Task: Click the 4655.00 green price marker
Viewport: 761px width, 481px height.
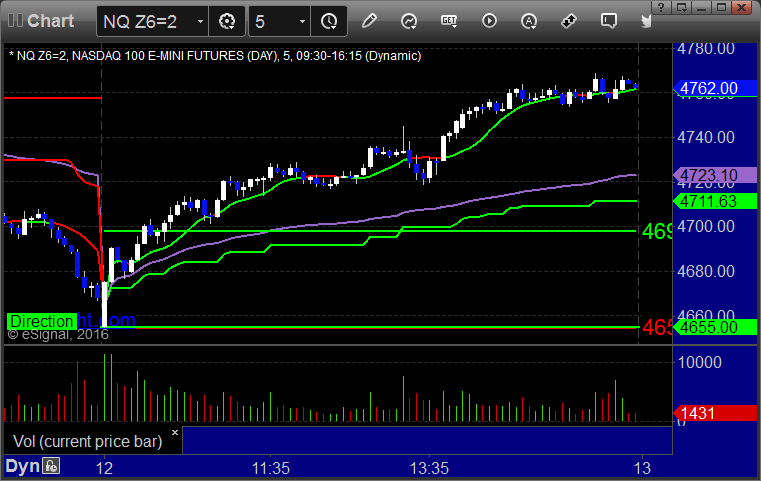Action: (x=715, y=327)
